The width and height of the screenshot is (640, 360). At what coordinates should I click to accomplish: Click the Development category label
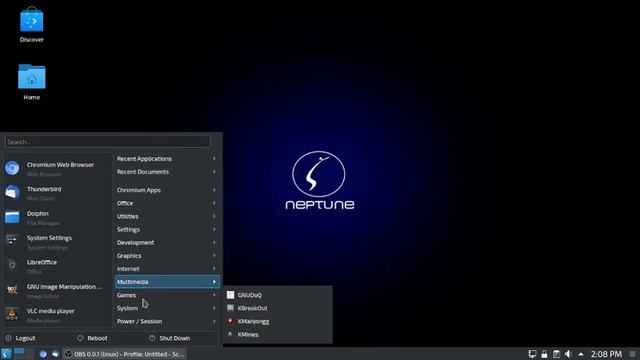135,242
